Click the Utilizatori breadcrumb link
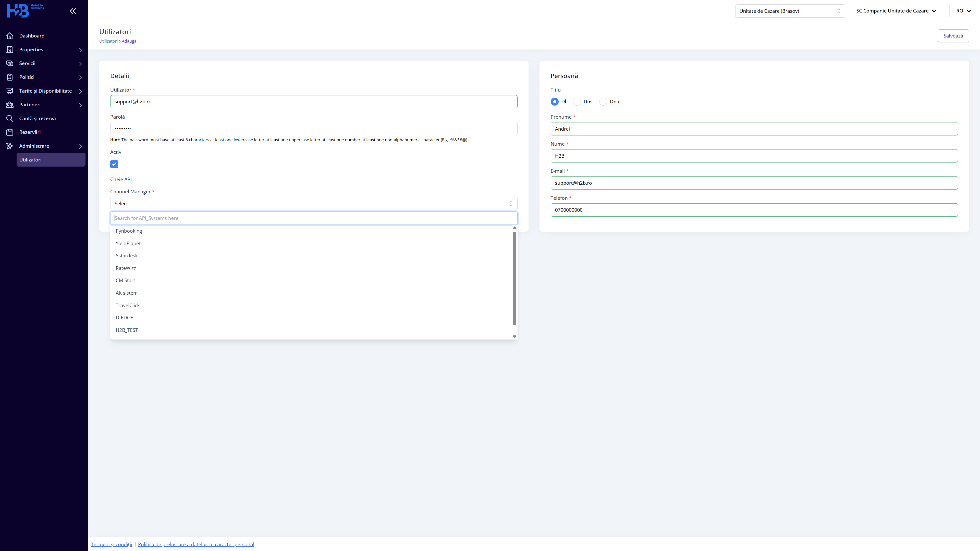980x551 pixels. point(108,41)
